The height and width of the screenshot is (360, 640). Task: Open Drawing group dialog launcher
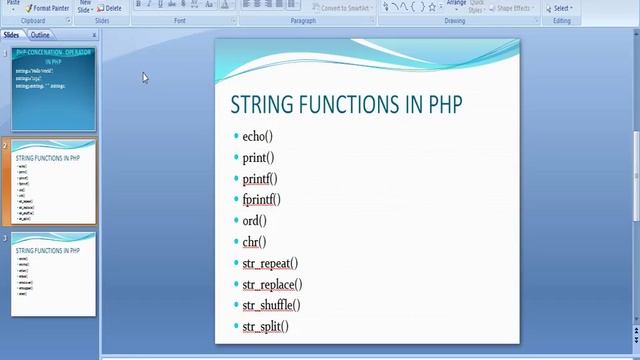pyautogui.click(x=537, y=20)
